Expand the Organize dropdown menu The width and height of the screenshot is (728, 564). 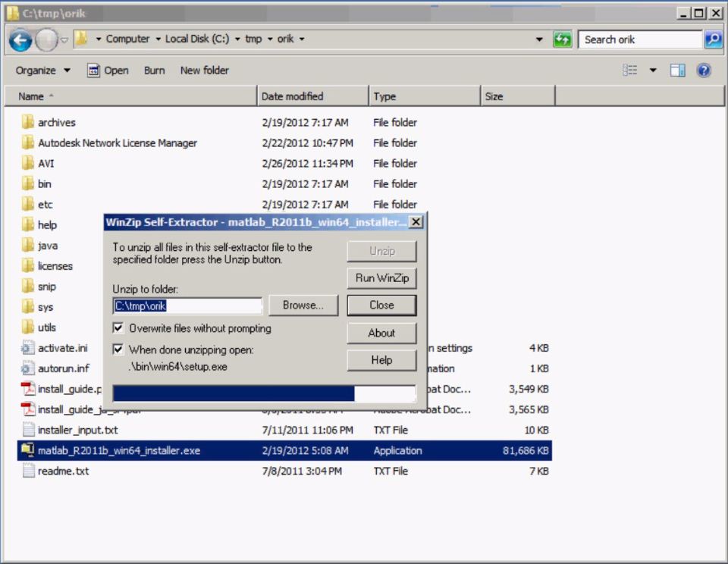pyautogui.click(x=43, y=70)
